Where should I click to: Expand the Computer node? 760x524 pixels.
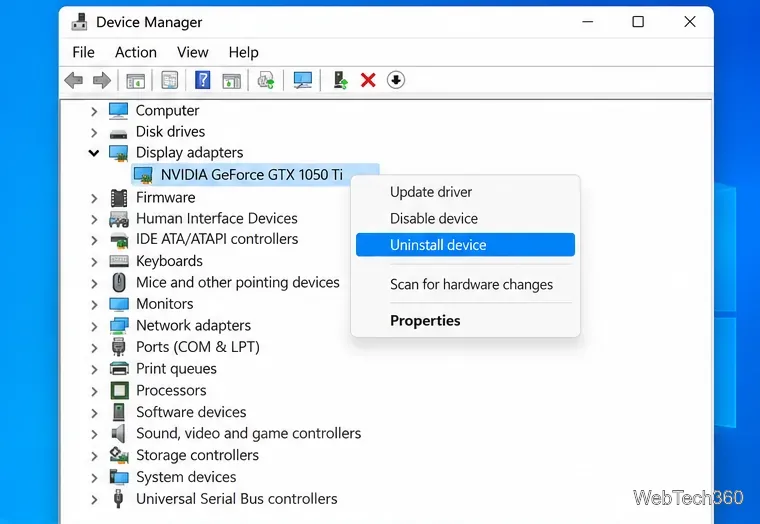[94, 111]
